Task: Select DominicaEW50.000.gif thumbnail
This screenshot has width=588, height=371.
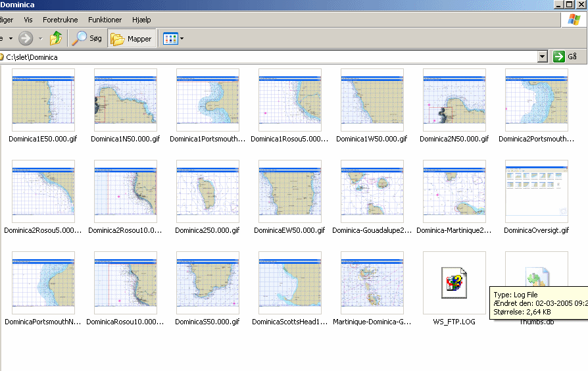Action: pos(290,191)
